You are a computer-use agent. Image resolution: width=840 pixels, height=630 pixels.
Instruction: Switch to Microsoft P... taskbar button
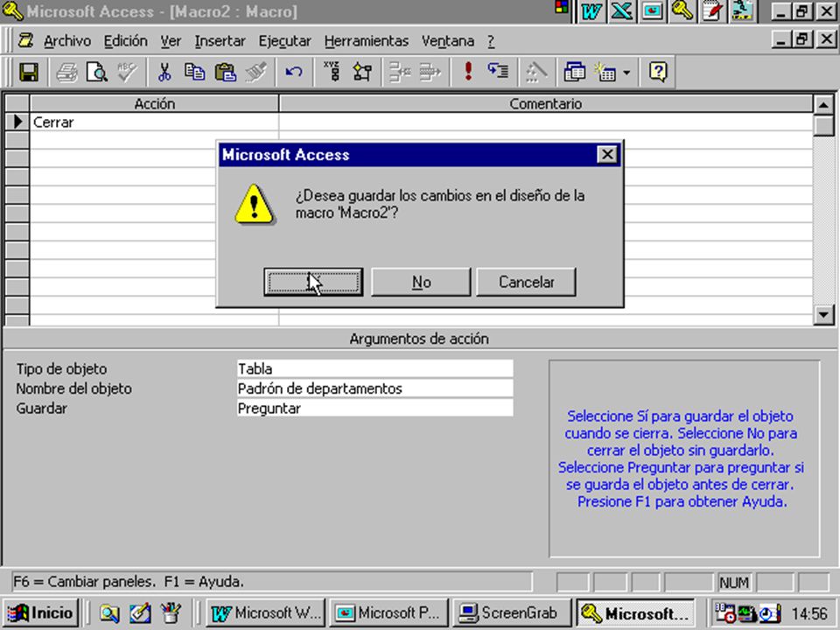point(388,612)
